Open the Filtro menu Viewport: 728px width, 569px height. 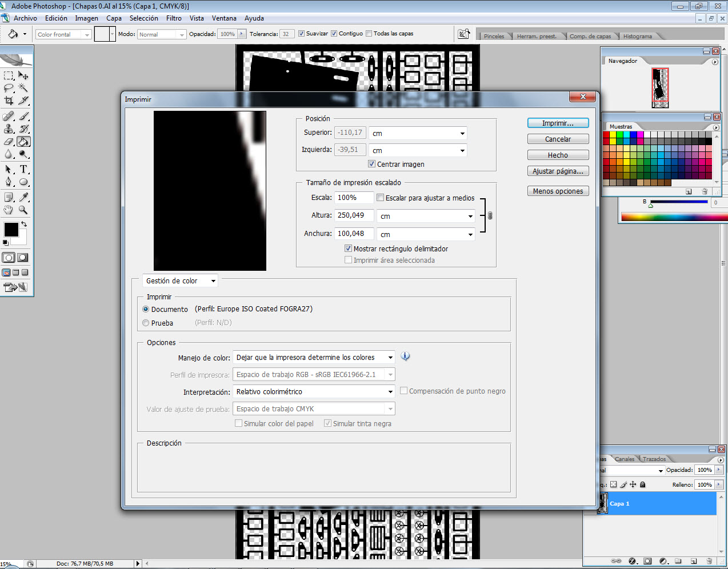[x=174, y=18]
